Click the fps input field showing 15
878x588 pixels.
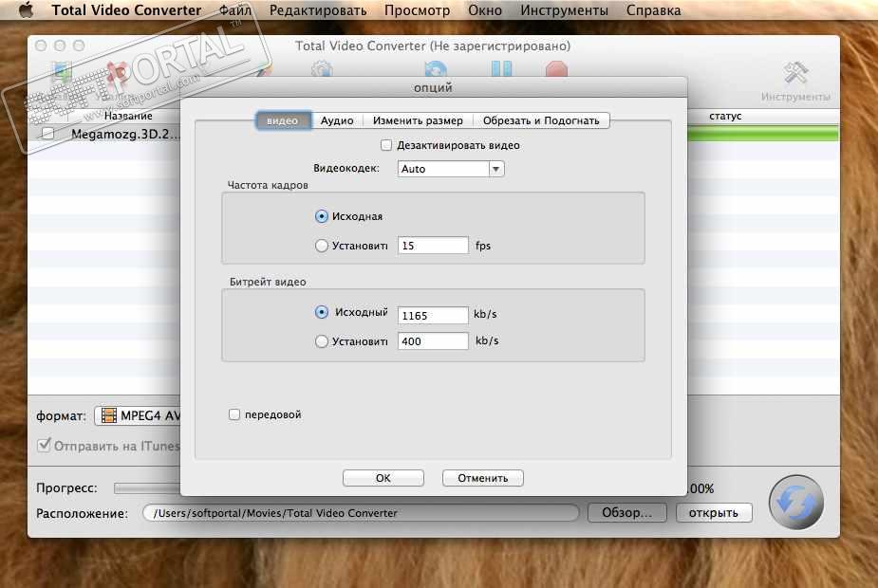(x=433, y=246)
